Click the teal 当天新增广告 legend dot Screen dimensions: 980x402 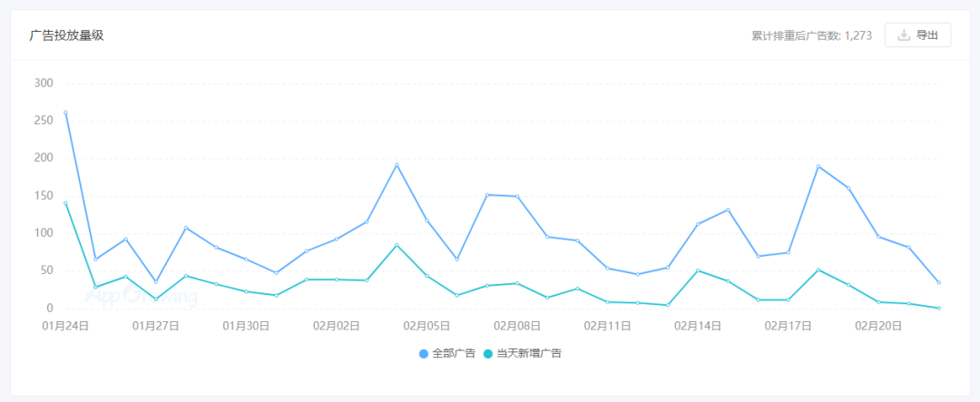(488, 353)
